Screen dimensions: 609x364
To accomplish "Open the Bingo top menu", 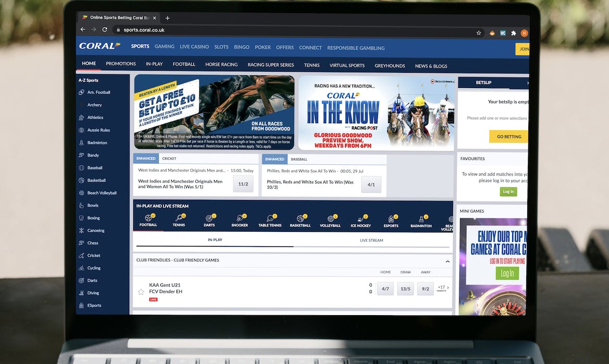I will (242, 47).
